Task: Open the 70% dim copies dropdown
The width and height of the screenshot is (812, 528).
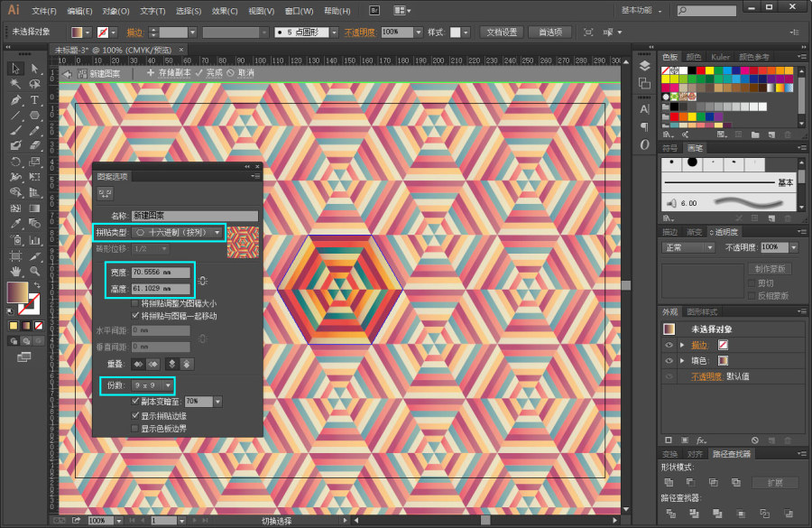Action: click(x=217, y=401)
